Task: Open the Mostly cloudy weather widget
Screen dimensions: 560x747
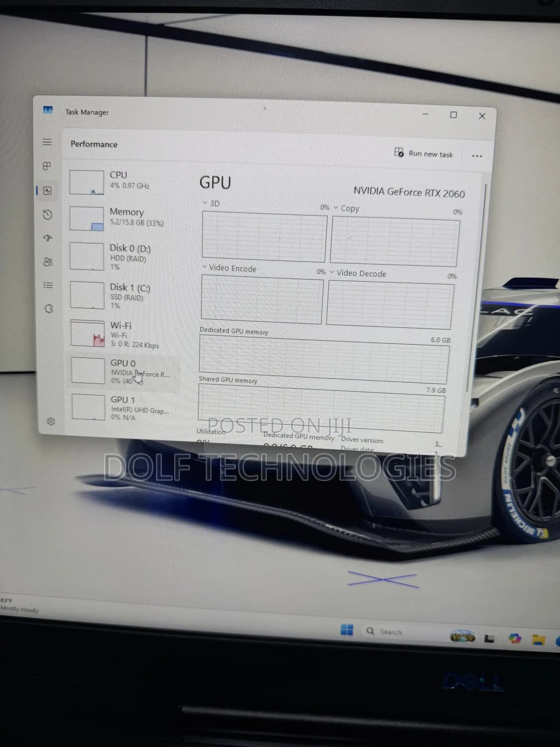Action: pyautogui.click(x=20, y=605)
